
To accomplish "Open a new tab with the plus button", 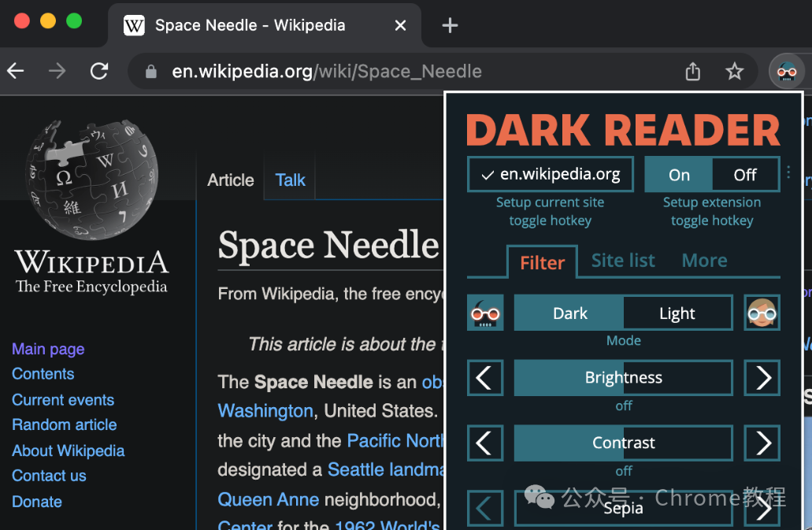I will 450,25.
